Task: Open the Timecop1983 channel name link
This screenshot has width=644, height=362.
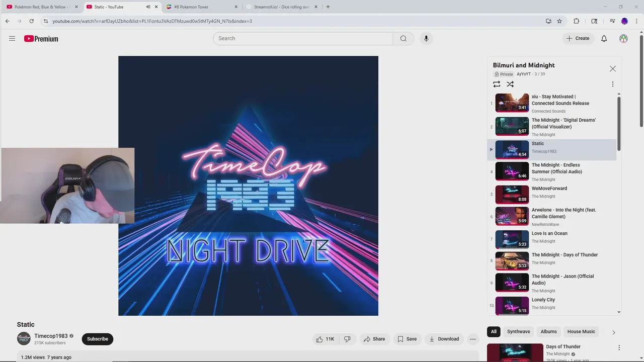Action: [51, 336]
